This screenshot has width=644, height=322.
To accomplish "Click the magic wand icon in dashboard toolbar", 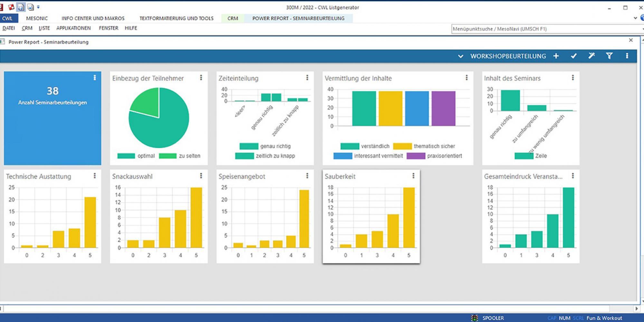I will [592, 56].
